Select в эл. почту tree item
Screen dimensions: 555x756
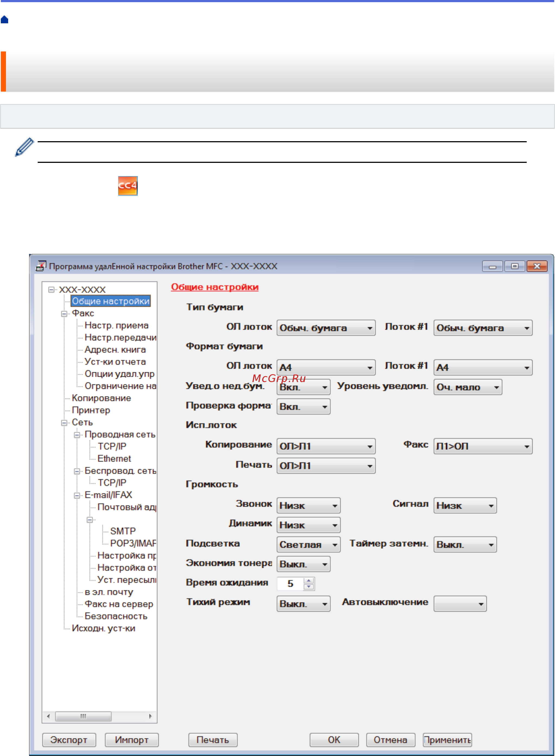(x=108, y=592)
